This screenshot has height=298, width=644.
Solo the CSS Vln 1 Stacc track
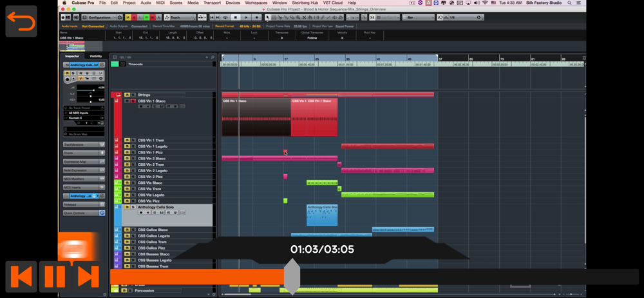(x=133, y=101)
